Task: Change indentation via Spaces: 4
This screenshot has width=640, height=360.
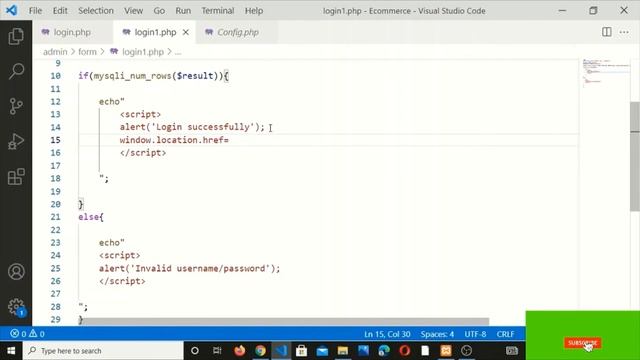Action: point(437,334)
